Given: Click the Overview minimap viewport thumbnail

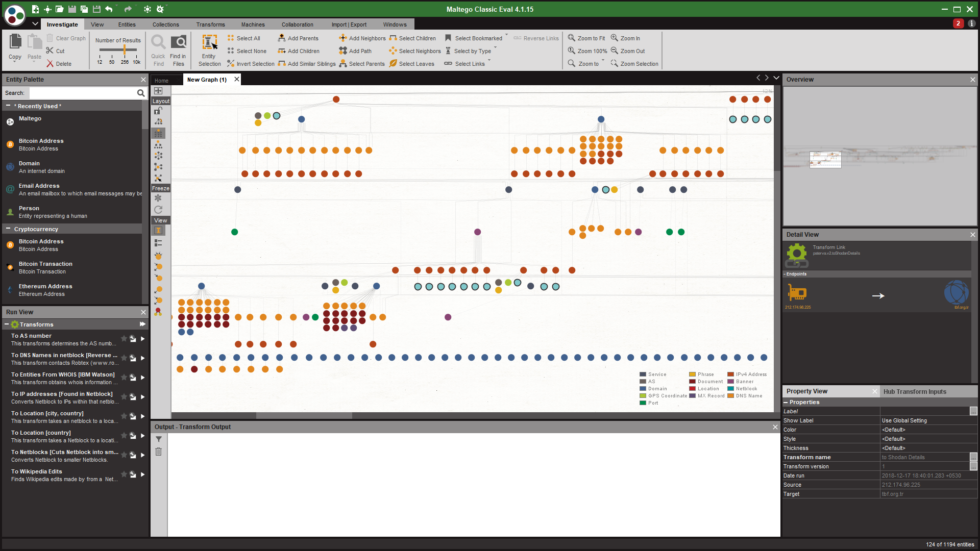Looking at the screenshot, I should (825, 160).
